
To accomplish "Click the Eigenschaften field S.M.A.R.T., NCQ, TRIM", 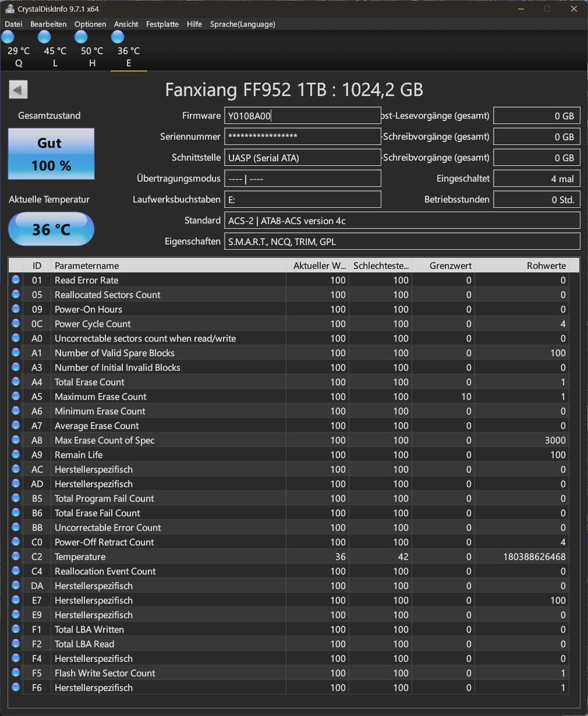I will pos(402,241).
